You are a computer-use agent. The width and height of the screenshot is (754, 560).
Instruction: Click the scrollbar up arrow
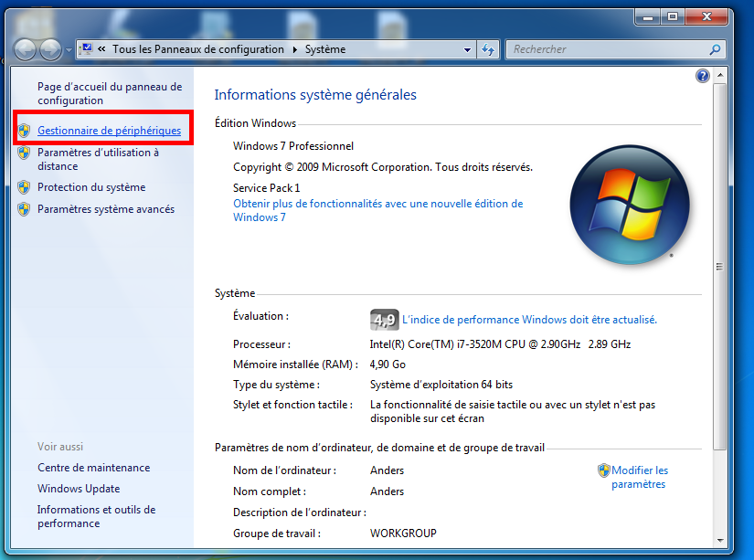tap(720, 76)
